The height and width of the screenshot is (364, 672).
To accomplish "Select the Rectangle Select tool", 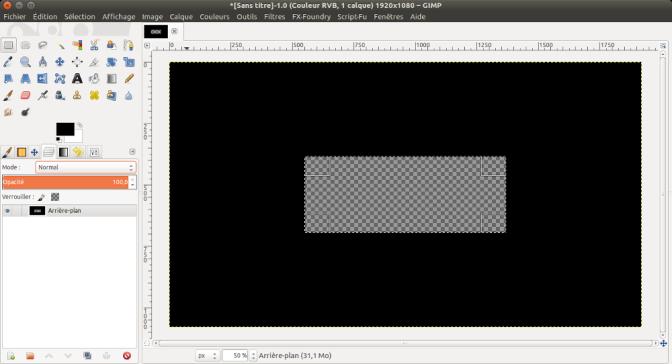I will [9, 45].
